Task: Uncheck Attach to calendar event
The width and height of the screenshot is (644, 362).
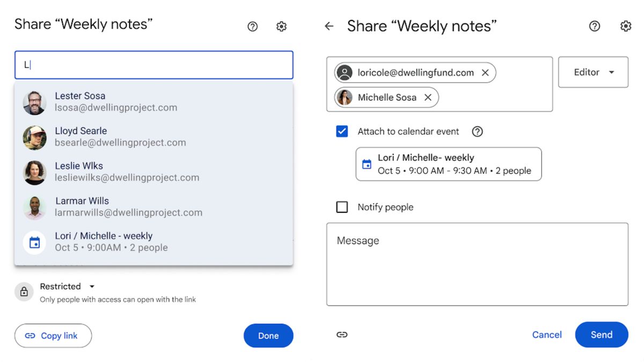Action: tap(342, 131)
